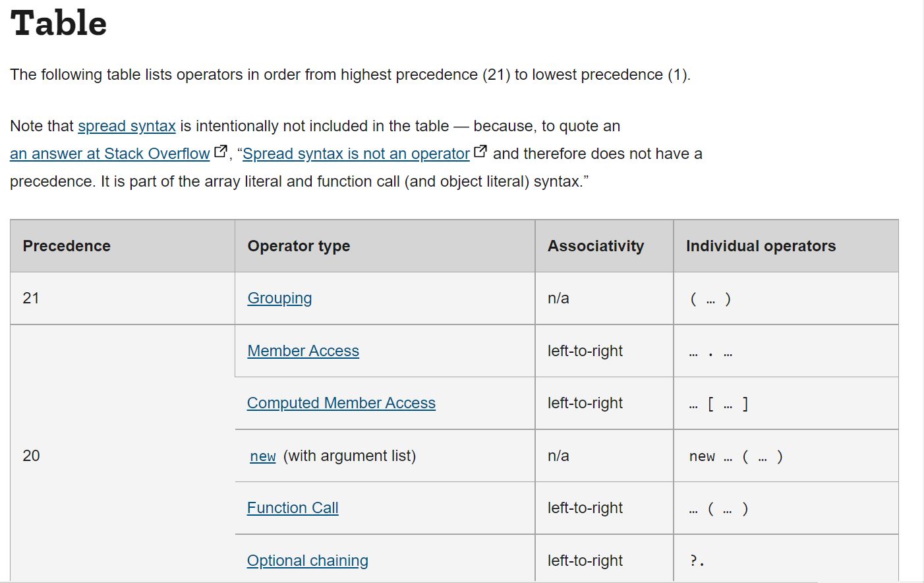Click the 'new … ( … )' operator cell
The height and width of the screenshot is (583, 924).
(x=786, y=456)
